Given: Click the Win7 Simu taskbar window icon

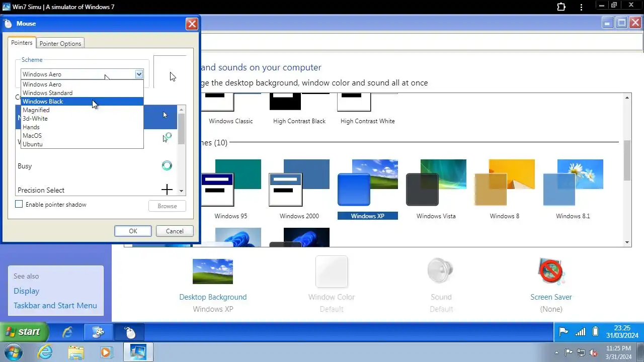Looking at the screenshot, I should tap(137, 352).
